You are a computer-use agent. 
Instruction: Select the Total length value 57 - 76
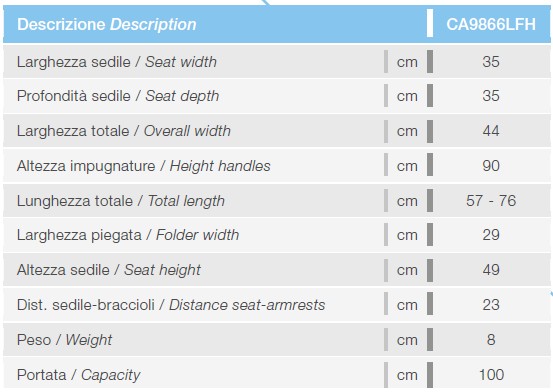pos(491,200)
